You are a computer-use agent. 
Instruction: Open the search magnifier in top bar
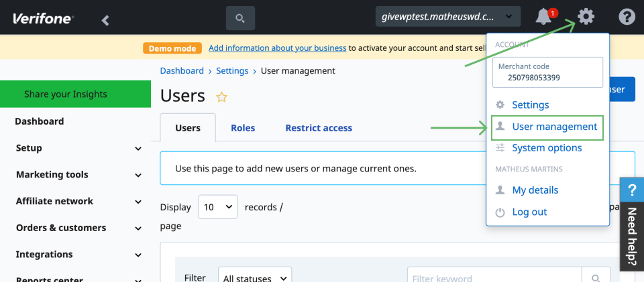tap(240, 18)
